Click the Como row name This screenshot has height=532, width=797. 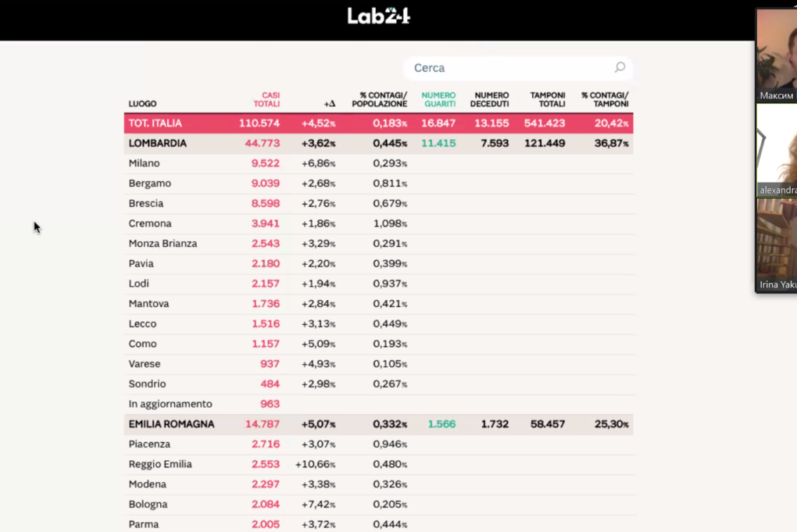[x=142, y=344]
